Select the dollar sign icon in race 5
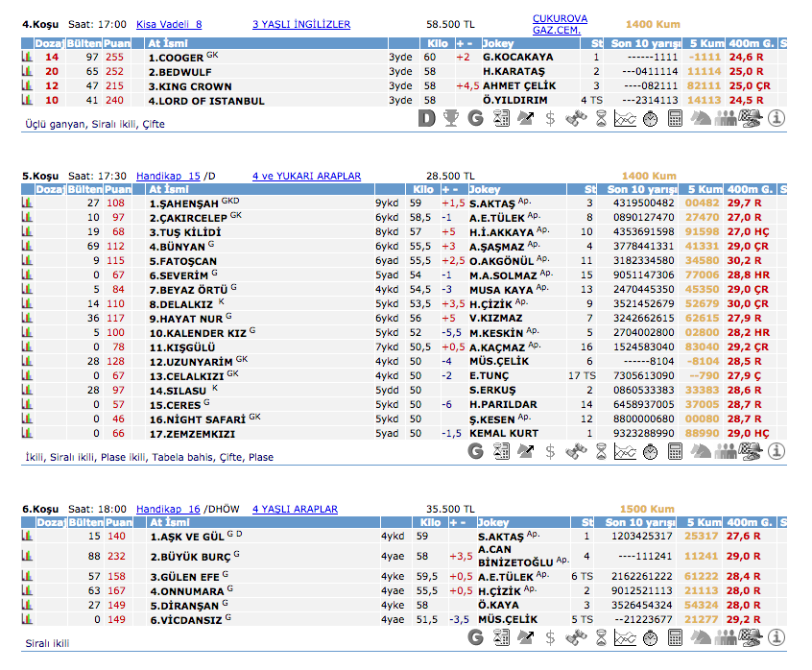Image resolution: width=812 pixels, height=670 pixels. point(550,452)
